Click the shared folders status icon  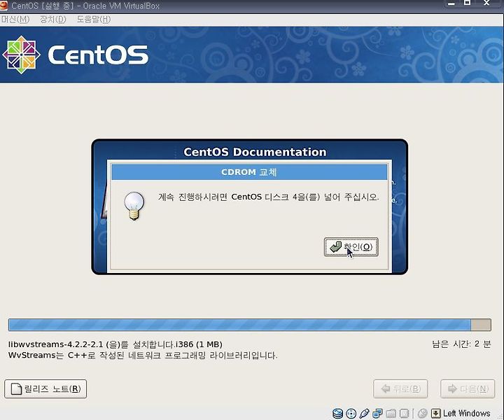(x=391, y=413)
